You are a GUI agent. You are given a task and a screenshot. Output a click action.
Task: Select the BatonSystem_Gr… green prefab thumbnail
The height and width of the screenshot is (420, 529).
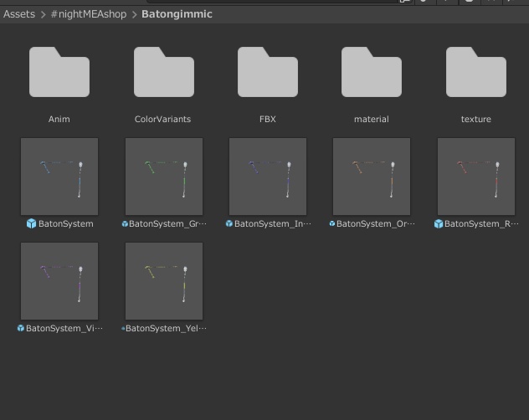point(164,177)
